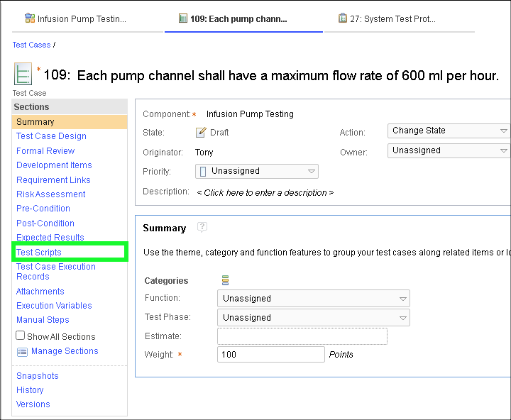Open the Function dropdown under Categories
This screenshot has width=511, height=420.
313,299
